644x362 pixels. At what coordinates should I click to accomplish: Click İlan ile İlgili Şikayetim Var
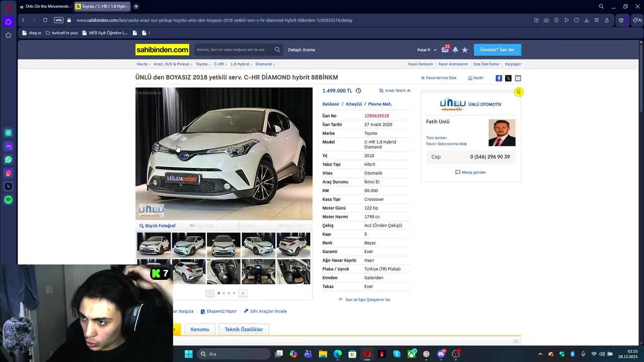pos(364,300)
